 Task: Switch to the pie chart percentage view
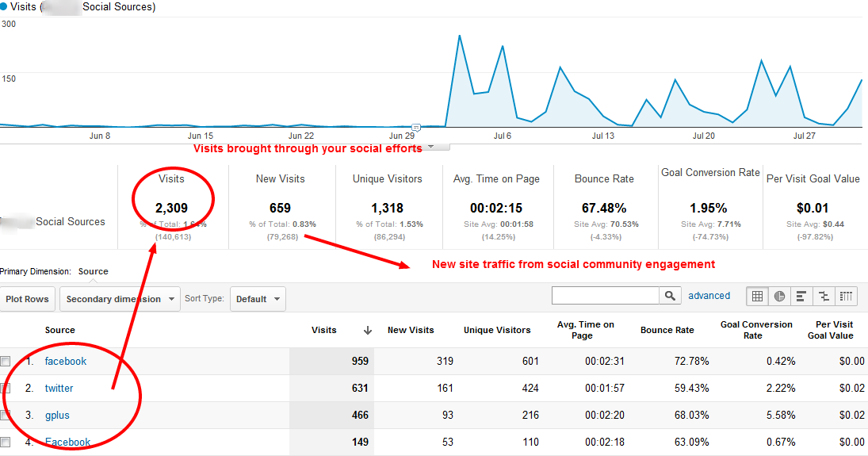(x=779, y=297)
